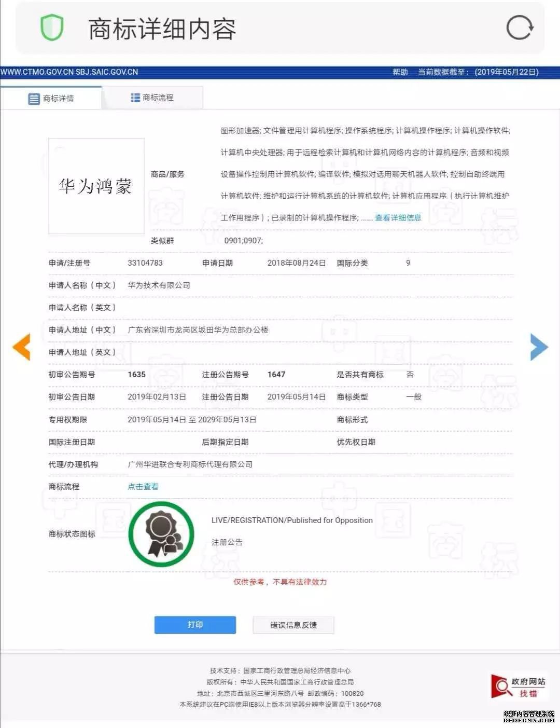Open the 帮助 help link
This screenshot has height=728, width=560.
click(x=400, y=72)
